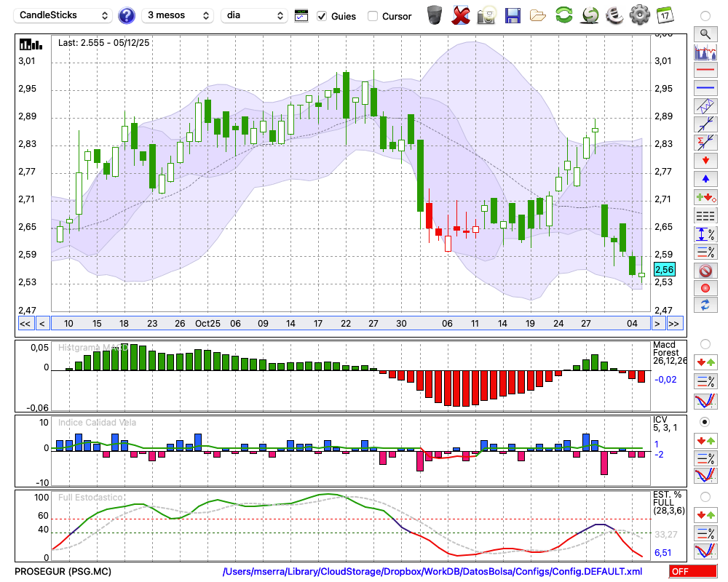
Task: Click the Config.DEFAULT.xml file path link
Action: pos(432,571)
